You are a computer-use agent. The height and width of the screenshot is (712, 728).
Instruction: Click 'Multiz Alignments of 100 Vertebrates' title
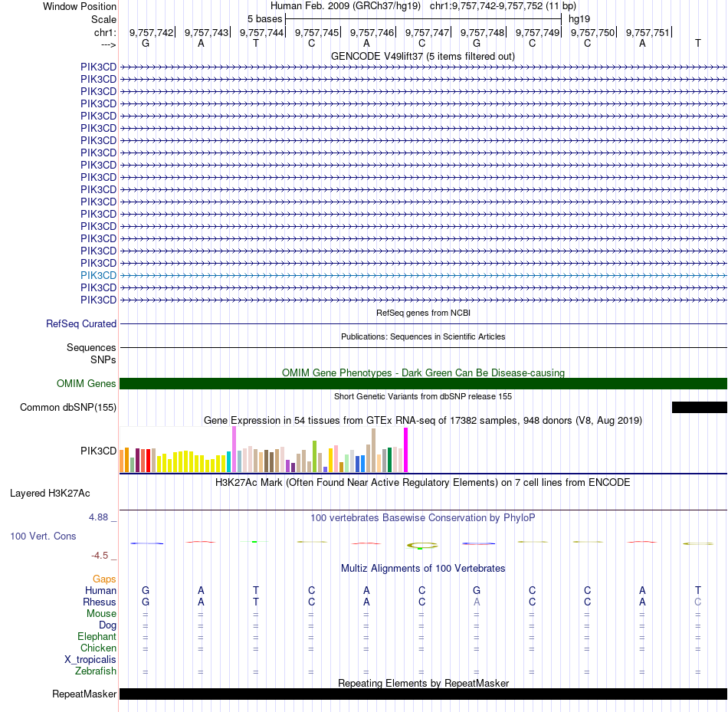(423, 569)
